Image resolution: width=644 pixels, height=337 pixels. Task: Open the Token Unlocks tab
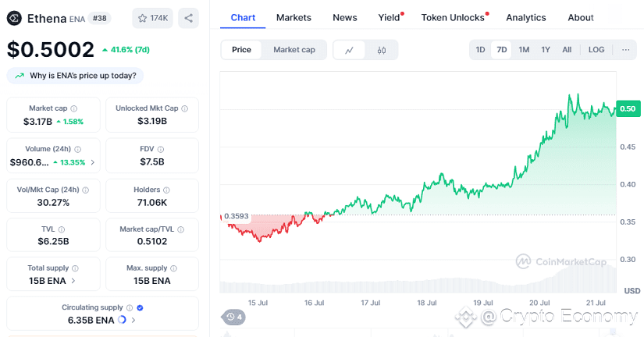coord(453,18)
